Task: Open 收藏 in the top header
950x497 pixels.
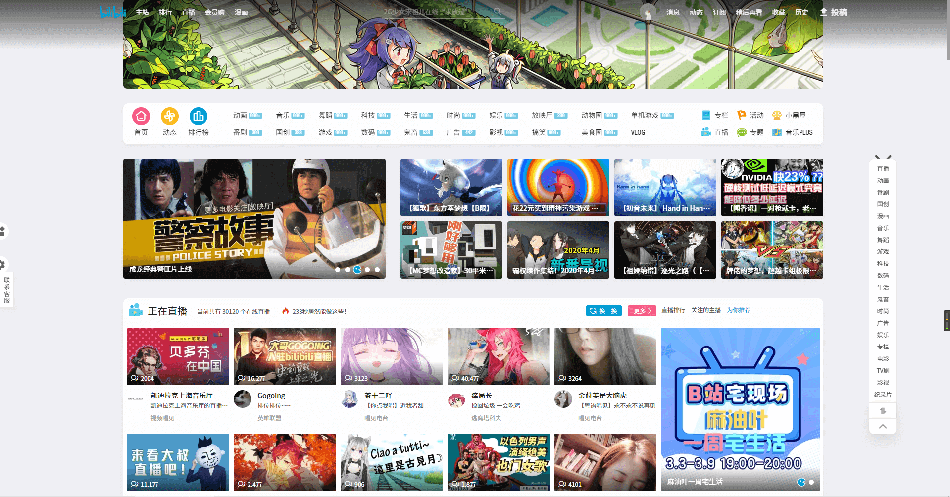Action: pos(779,12)
